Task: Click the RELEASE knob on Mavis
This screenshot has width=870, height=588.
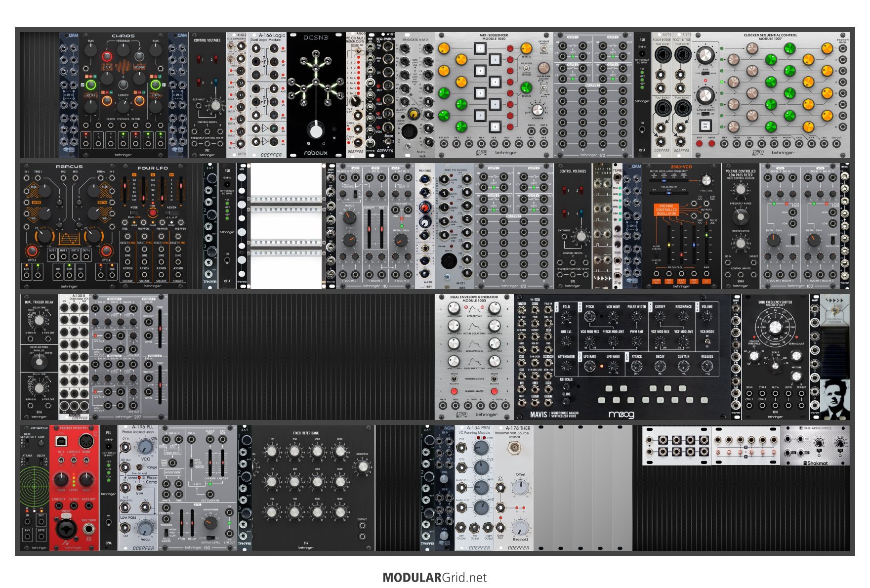Action: (707, 367)
